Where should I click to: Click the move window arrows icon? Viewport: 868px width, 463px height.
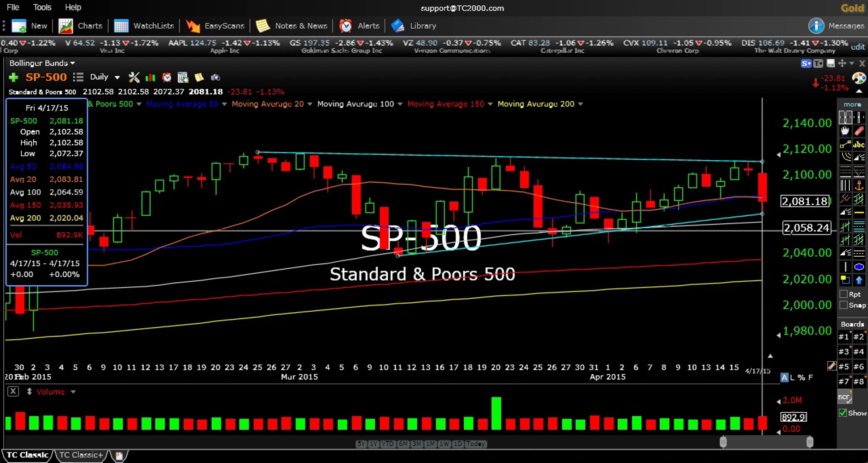tap(842, 63)
